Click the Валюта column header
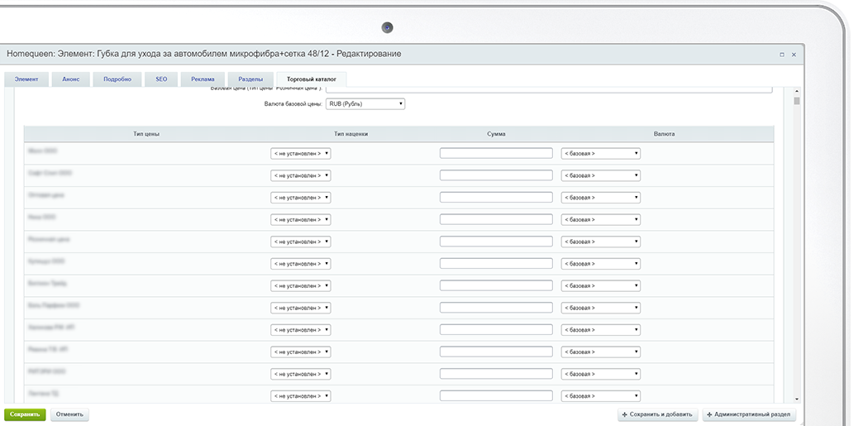868x426 pixels. pos(665,134)
